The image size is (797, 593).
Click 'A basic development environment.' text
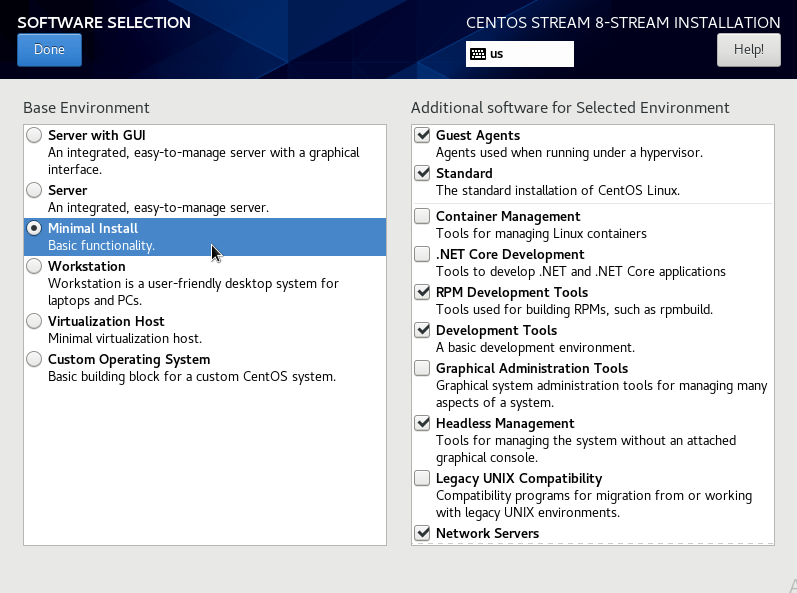tap(535, 348)
